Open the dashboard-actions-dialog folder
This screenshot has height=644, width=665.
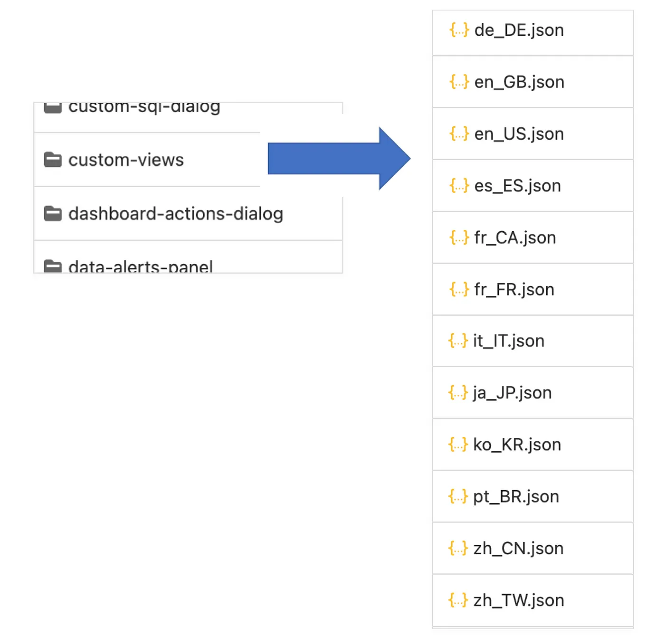(x=176, y=214)
